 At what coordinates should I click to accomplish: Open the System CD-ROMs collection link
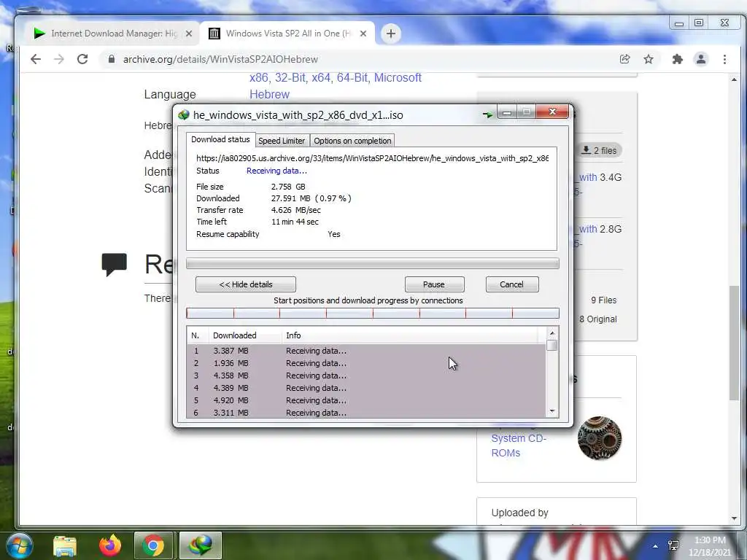pos(519,446)
